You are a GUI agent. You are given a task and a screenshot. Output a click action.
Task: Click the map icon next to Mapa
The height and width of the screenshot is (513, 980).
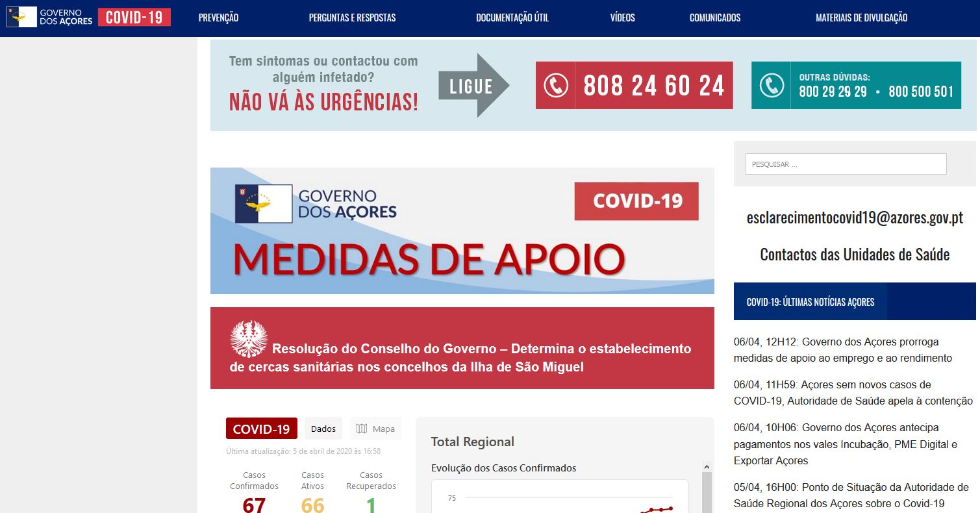coord(362,429)
